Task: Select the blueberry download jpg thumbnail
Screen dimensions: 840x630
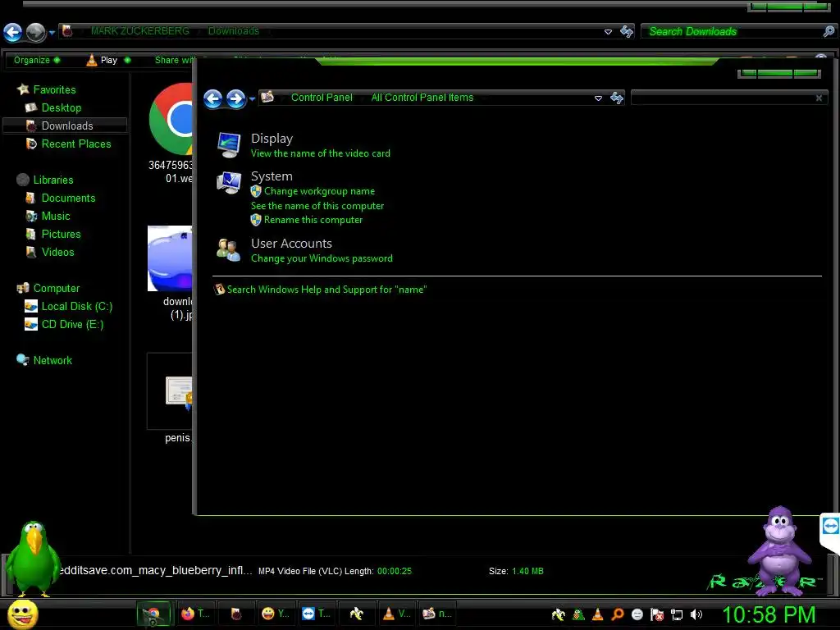Action: coord(170,258)
